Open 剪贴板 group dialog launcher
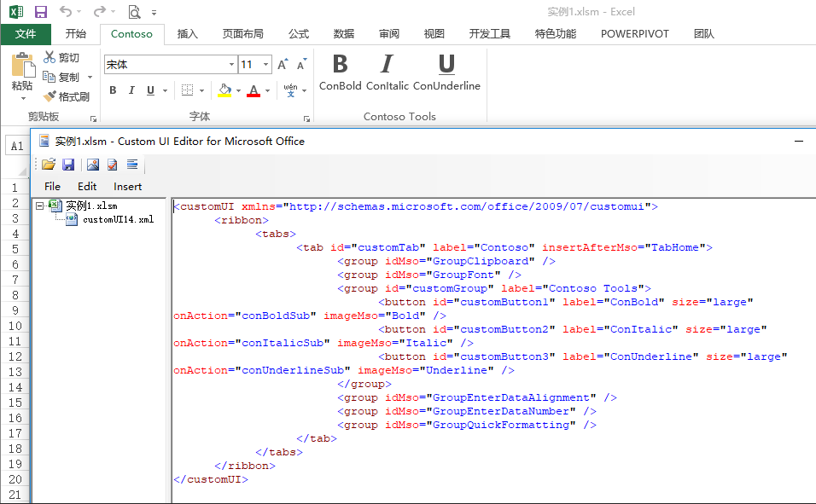The width and height of the screenshot is (816, 504). tap(94, 119)
